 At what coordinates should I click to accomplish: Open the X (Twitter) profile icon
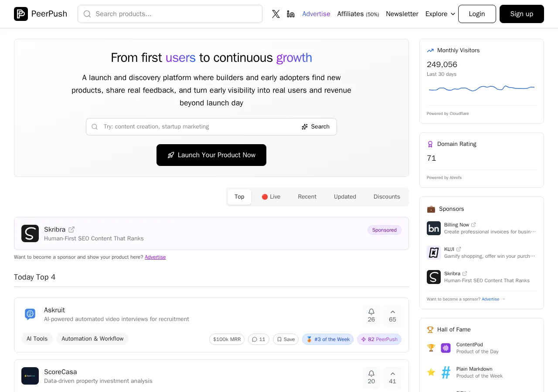click(x=276, y=14)
